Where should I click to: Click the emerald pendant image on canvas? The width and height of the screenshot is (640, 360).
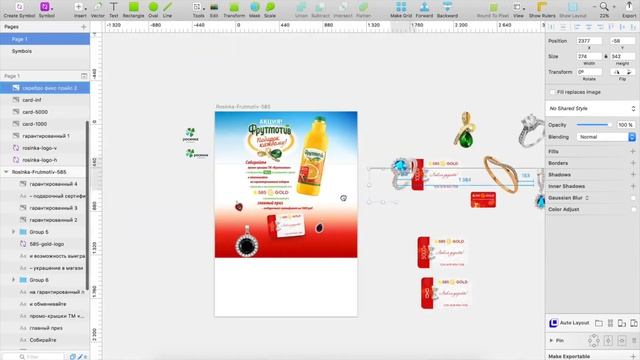[465, 130]
